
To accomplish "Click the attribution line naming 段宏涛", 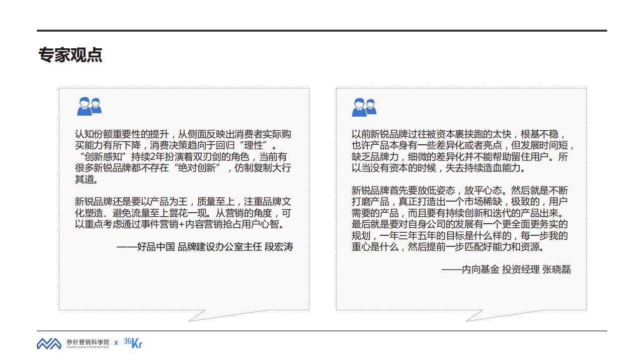I will click(x=204, y=246).
